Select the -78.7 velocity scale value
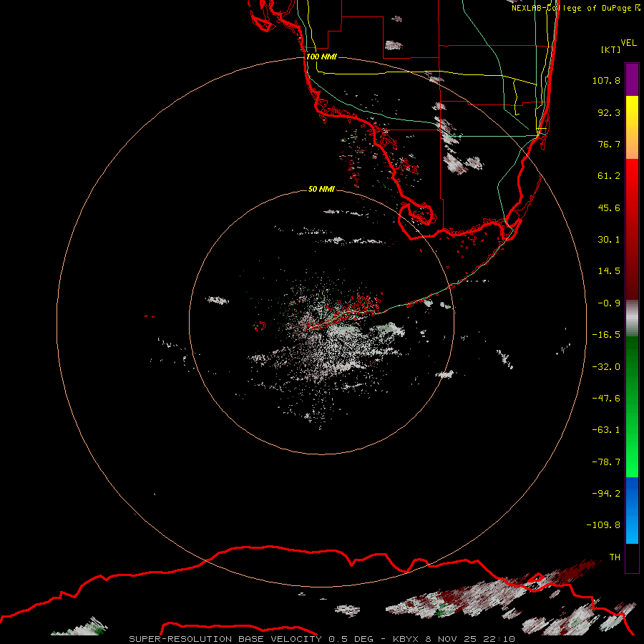 pos(606,462)
